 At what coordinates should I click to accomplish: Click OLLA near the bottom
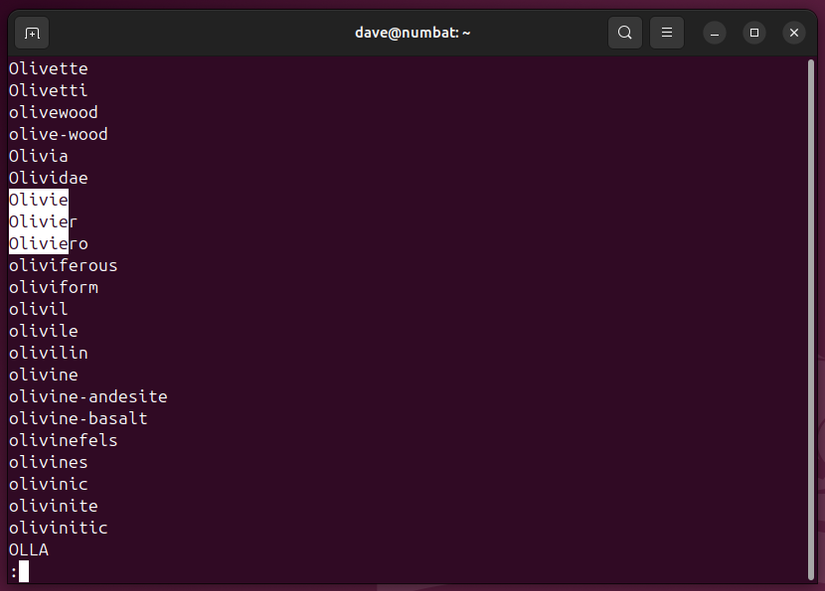28,549
